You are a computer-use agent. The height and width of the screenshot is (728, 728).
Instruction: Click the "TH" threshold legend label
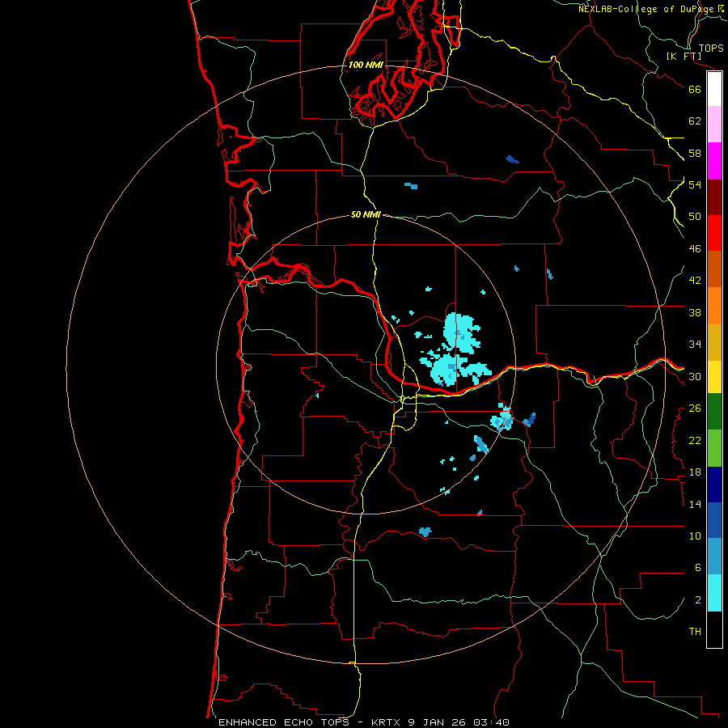(695, 632)
